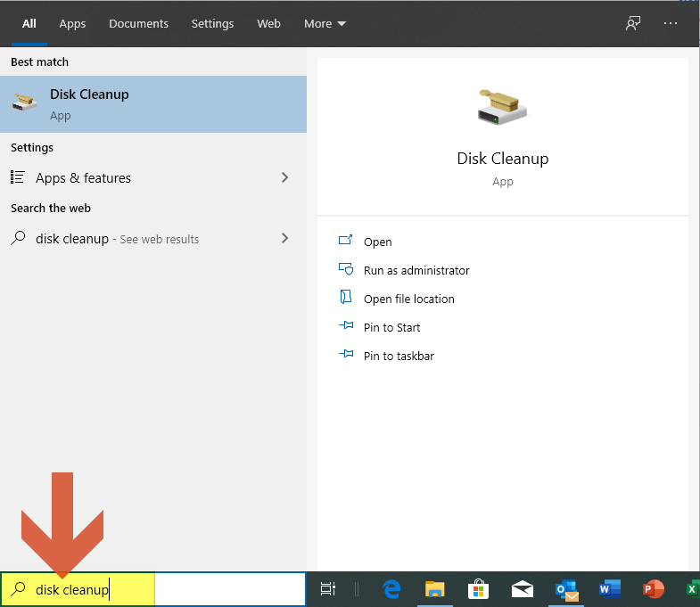Click the web search magnifier icon
The width and height of the screenshot is (700, 607).
click(18, 238)
